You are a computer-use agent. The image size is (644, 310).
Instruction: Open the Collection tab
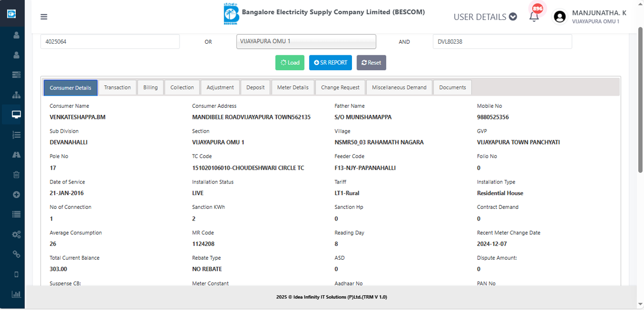click(182, 87)
